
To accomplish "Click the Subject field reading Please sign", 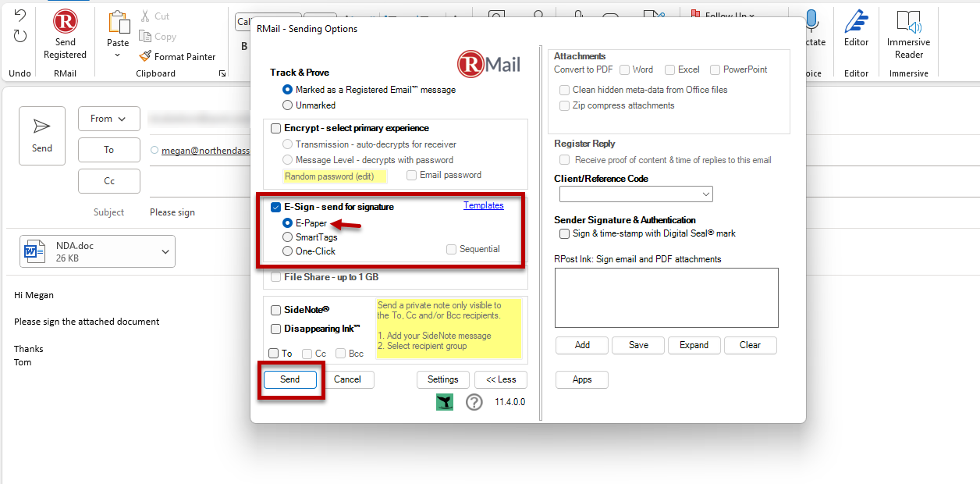I will coord(172,212).
